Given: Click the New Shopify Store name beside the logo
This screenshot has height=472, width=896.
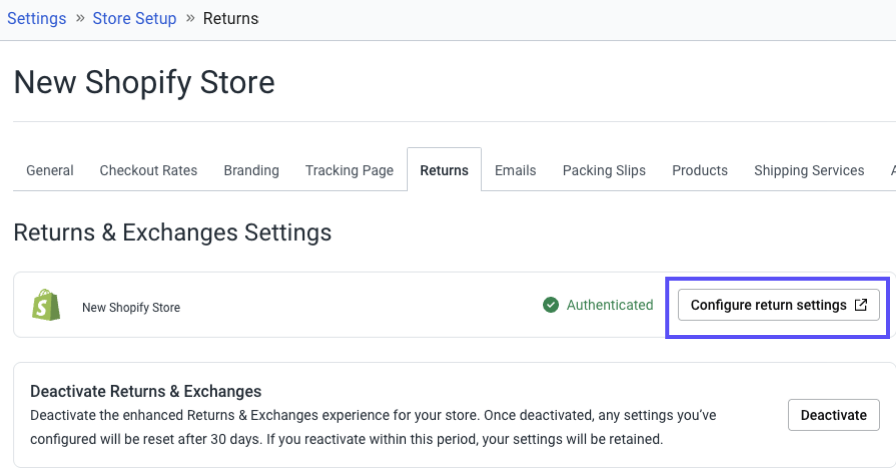Looking at the screenshot, I should tap(131, 307).
